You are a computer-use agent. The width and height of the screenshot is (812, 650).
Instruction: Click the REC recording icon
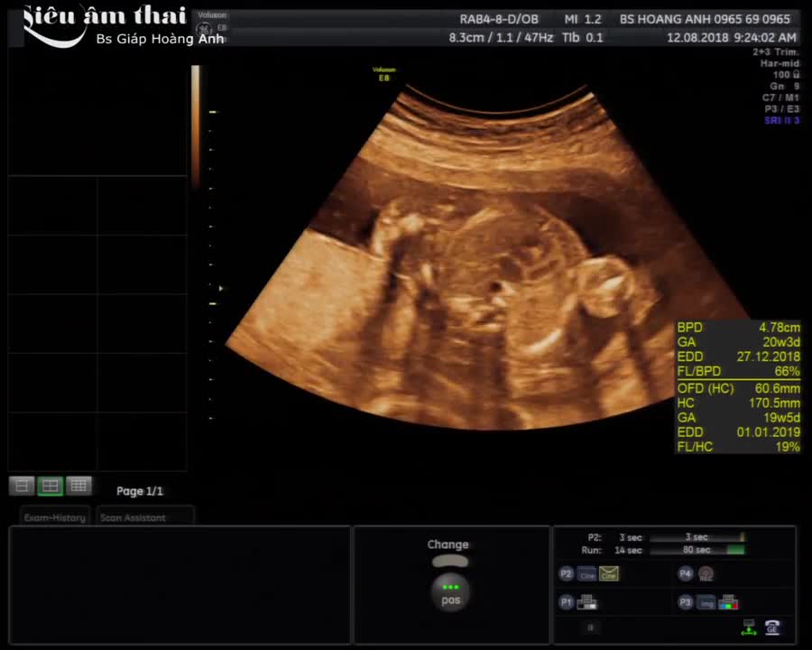tap(706, 574)
